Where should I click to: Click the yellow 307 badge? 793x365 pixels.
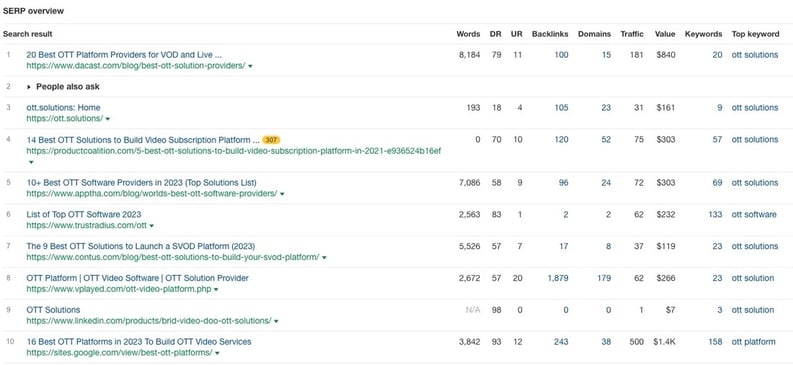pos(271,140)
